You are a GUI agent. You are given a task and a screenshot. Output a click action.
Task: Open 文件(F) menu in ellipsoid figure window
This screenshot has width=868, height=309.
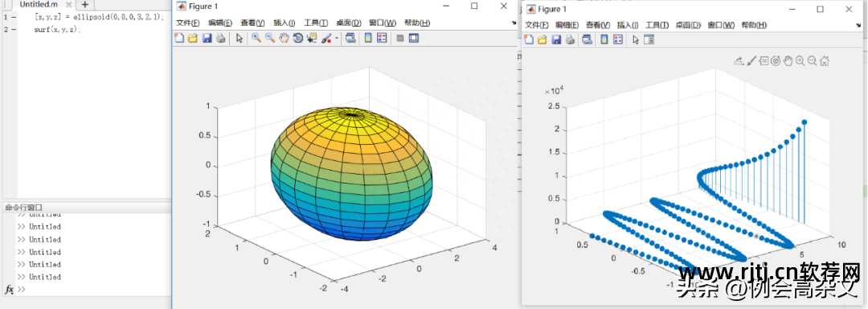point(188,23)
